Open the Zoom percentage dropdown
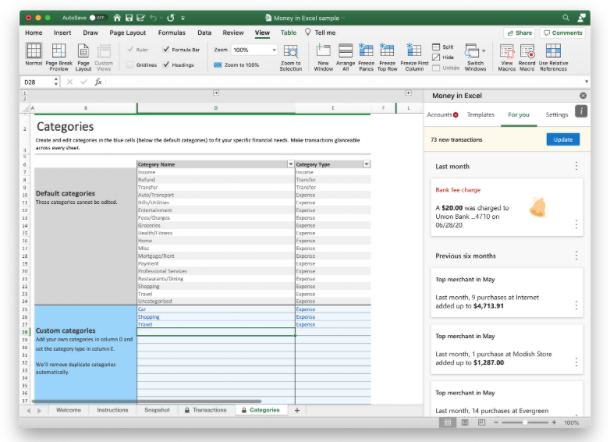 coord(274,50)
